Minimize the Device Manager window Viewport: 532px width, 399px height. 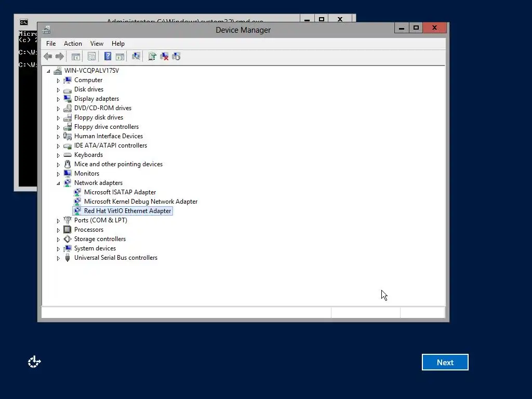[x=402, y=28]
